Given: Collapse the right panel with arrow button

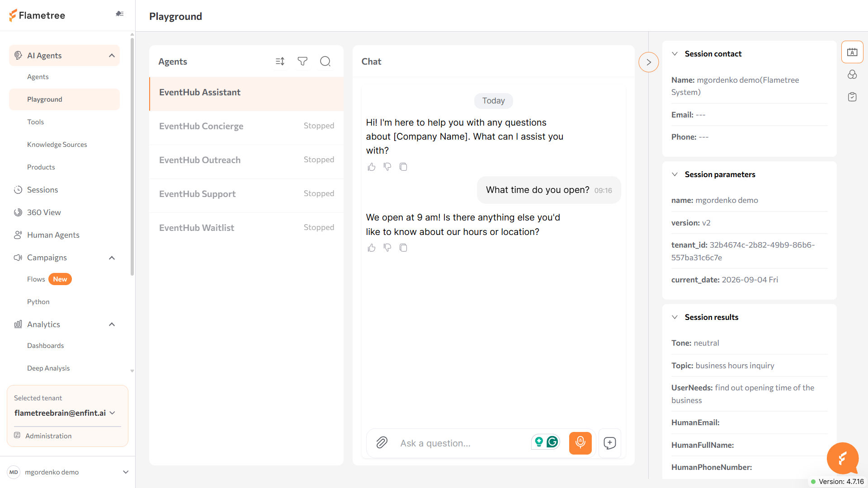Looking at the screenshot, I should point(649,62).
